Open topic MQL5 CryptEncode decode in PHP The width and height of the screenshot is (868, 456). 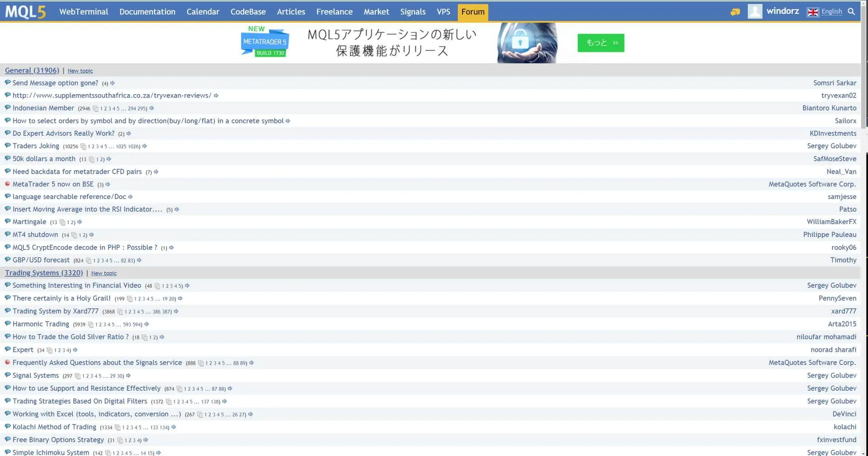coord(85,247)
